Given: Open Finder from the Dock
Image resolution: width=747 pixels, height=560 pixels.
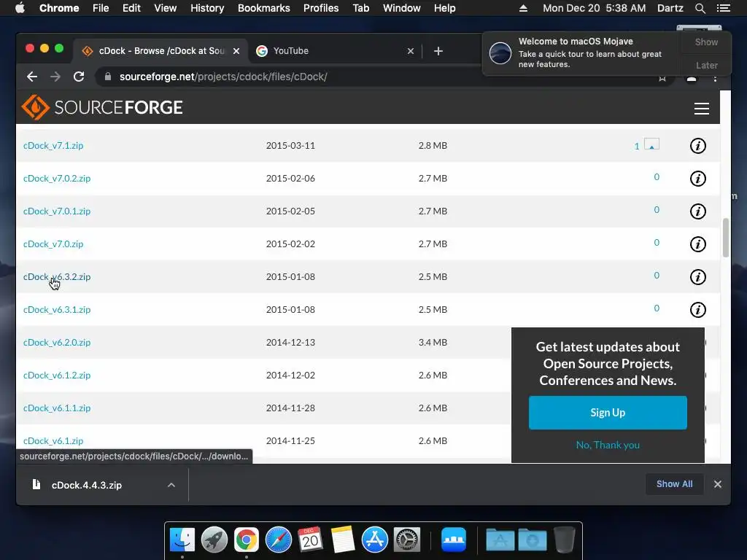Looking at the screenshot, I should pos(182,540).
